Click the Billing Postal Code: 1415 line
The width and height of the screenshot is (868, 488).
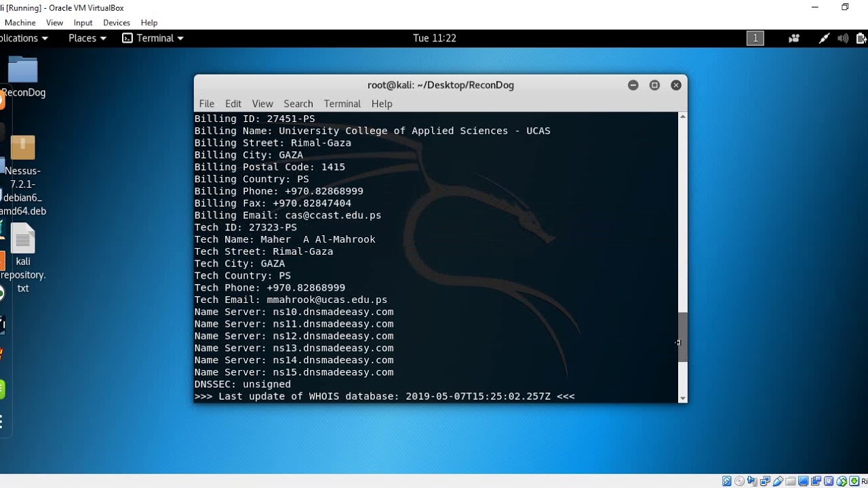pos(270,167)
